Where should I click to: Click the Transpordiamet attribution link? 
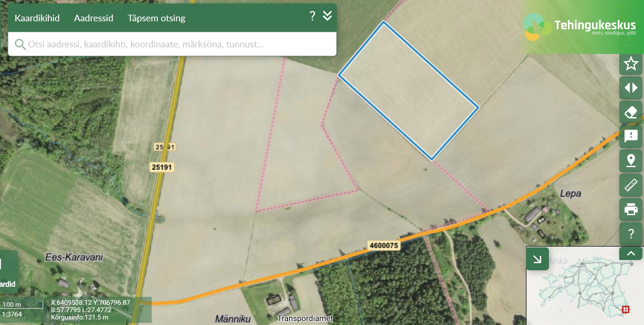point(305,318)
